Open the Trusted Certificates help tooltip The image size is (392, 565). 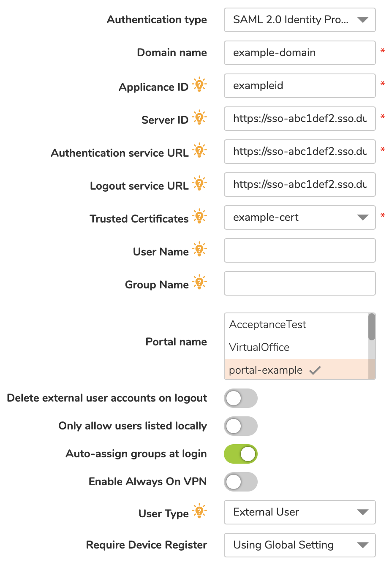(x=199, y=216)
